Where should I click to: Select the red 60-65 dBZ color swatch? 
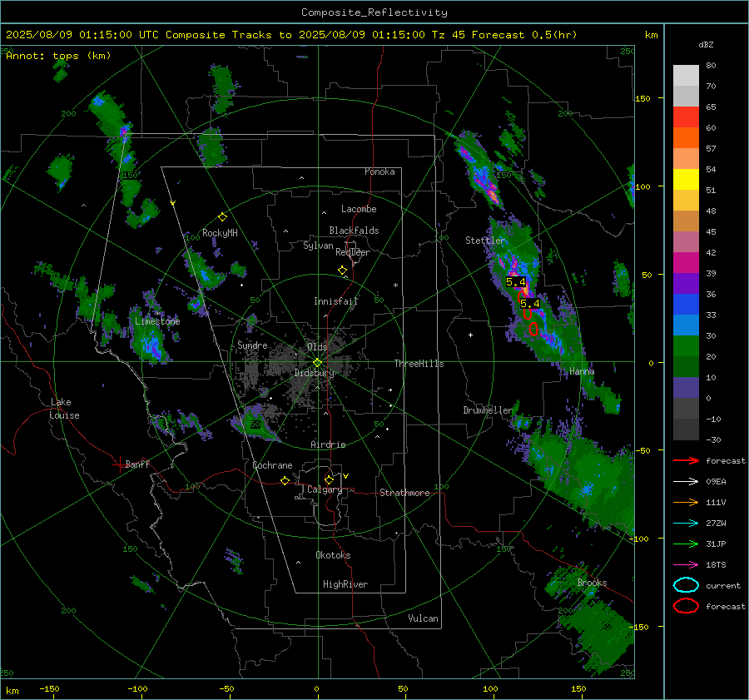(686, 117)
